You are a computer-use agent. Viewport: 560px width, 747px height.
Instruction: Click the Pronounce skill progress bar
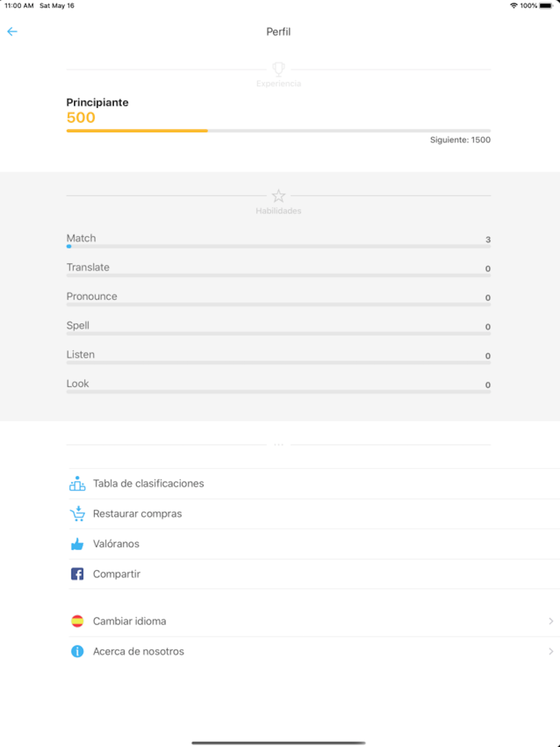tap(278, 305)
